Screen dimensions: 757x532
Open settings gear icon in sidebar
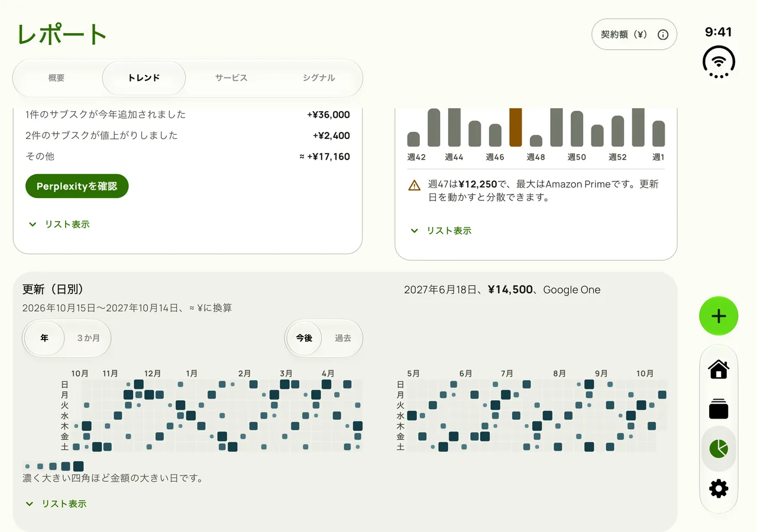coord(719,489)
